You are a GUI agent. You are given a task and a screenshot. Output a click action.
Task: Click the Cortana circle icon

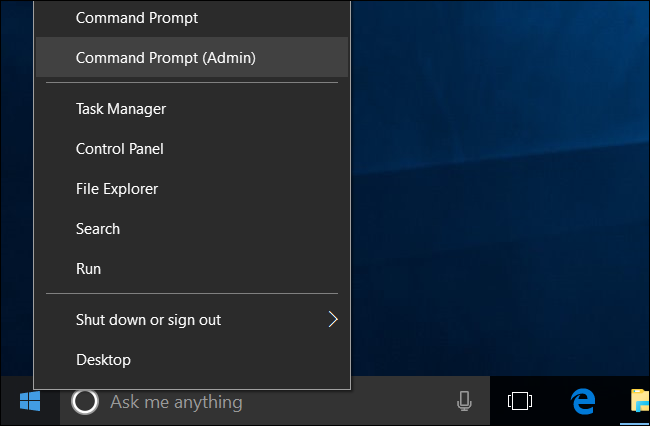[x=86, y=402]
